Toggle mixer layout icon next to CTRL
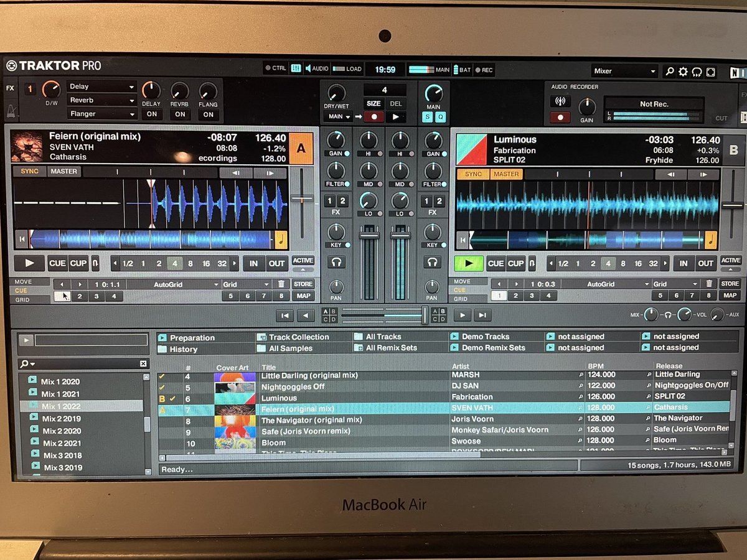 (296, 69)
